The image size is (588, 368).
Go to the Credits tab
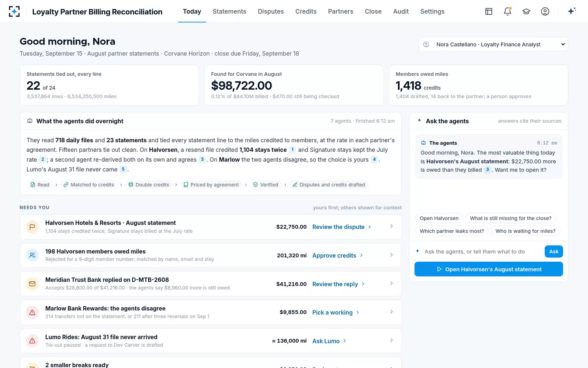click(306, 11)
